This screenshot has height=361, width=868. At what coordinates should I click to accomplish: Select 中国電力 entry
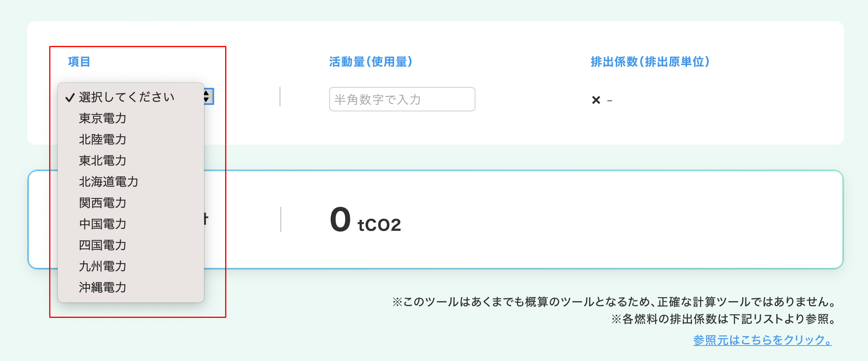coord(102,224)
